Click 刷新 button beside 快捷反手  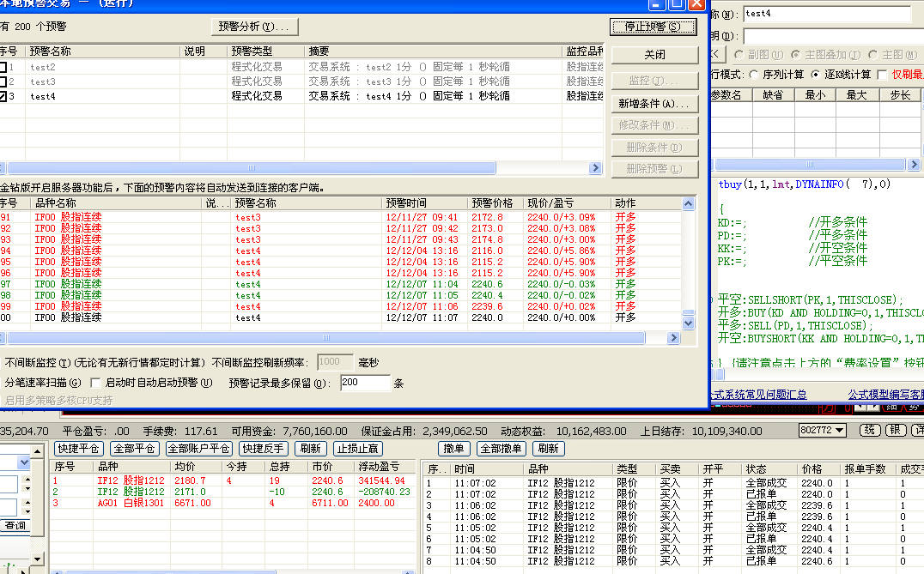pyautogui.click(x=311, y=449)
